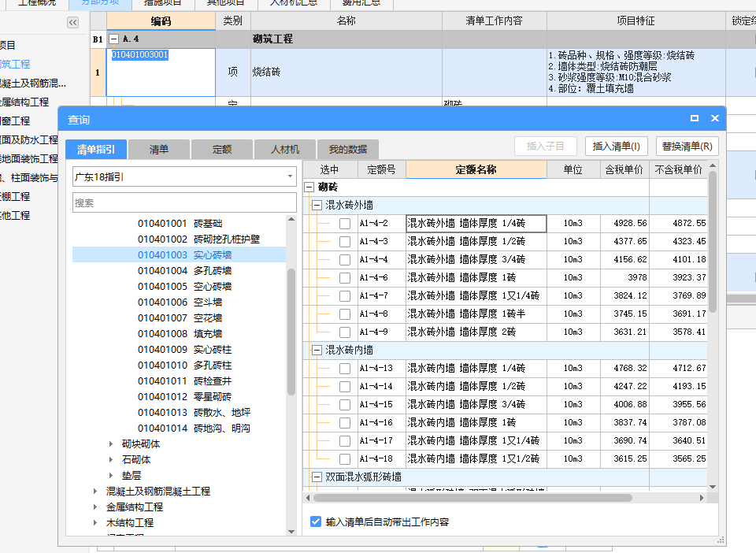Click the 插入子目 button
The height and width of the screenshot is (553, 756).
545,146
